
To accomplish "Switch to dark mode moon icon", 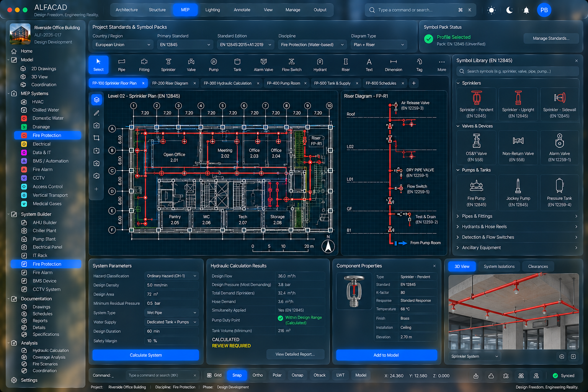I will click(509, 10).
